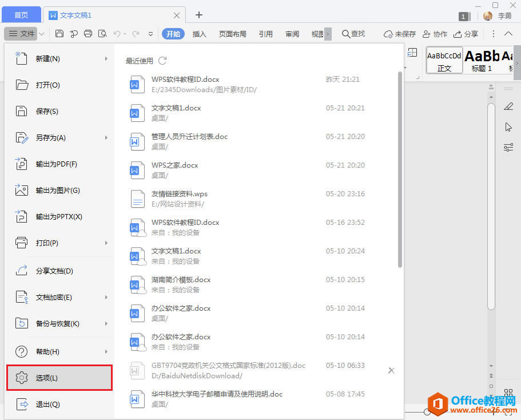Click the 查找 search button
The width and height of the screenshot is (521, 420).
(353, 34)
